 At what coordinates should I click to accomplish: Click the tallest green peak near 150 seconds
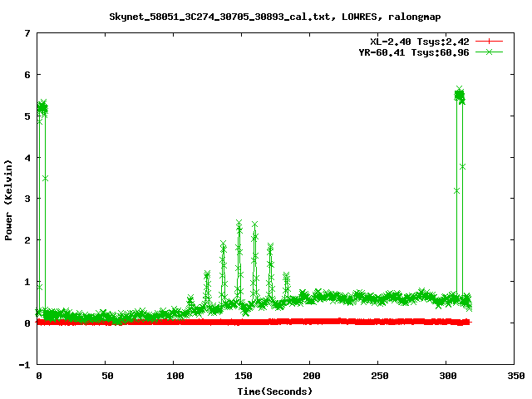click(239, 223)
